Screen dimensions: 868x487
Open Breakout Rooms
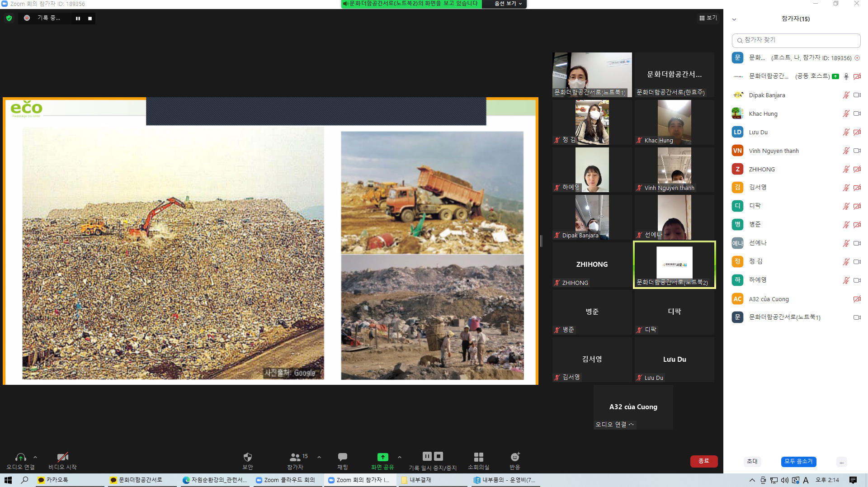click(x=478, y=461)
